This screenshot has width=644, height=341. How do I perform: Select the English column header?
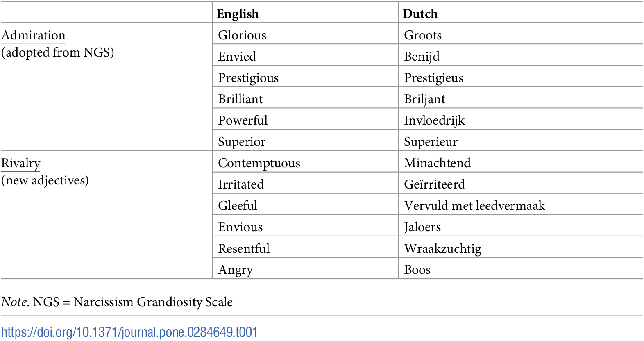(238, 14)
